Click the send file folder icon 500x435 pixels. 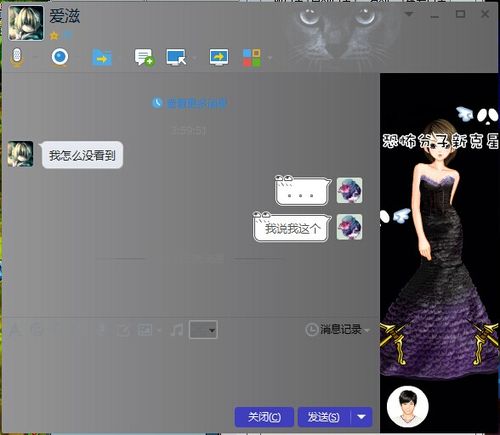point(102,57)
